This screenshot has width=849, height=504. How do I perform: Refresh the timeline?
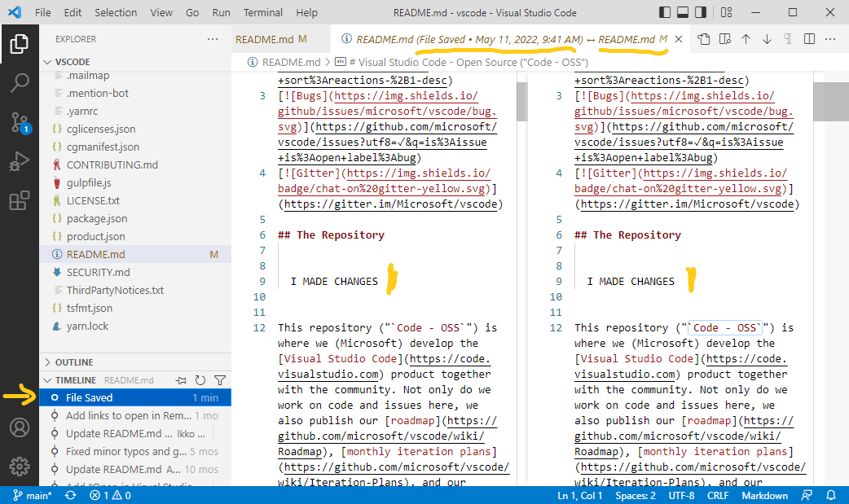tap(200, 380)
